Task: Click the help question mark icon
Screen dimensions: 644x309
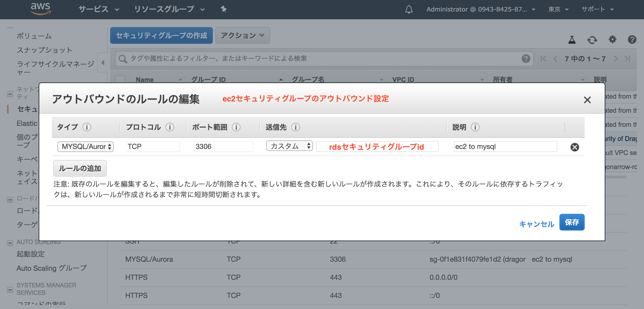Action: pyautogui.click(x=632, y=40)
